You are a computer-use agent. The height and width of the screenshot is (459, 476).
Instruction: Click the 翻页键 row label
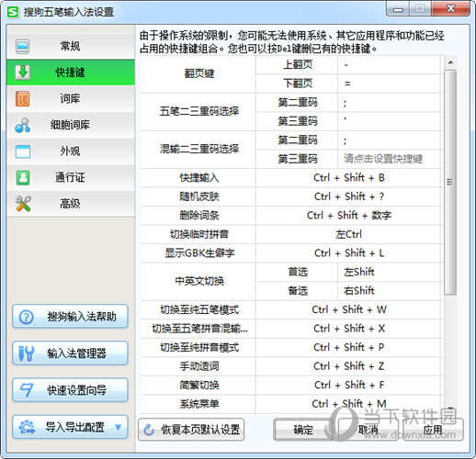(x=199, y=73)
